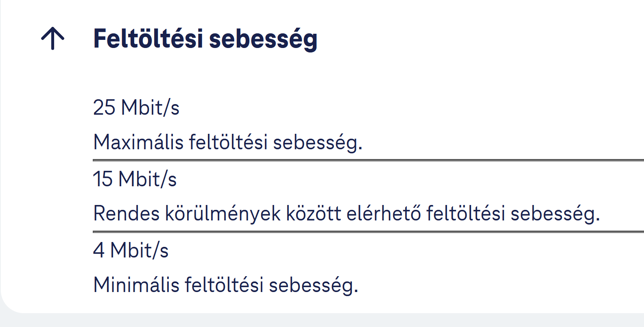Screen dimensions: 644x327
Task: Select the Feltöltési sebesség heading
Action: pyautogui.click(x=205, y=39)
